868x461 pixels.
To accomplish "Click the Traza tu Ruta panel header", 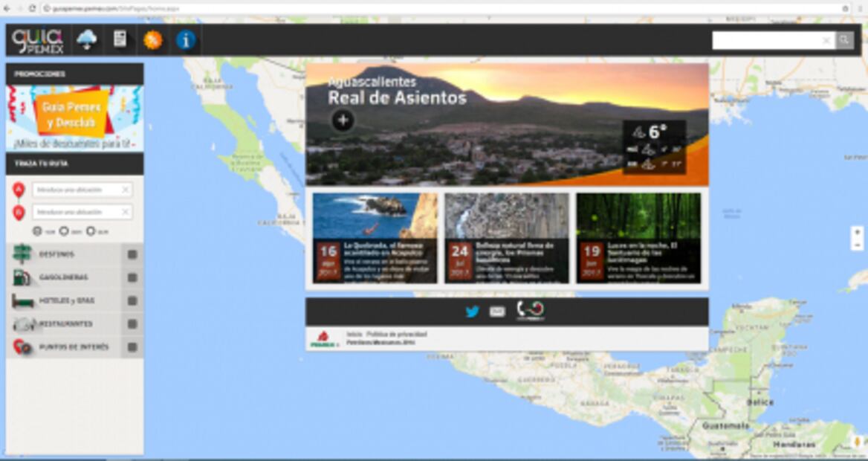I will click(74, 164).
